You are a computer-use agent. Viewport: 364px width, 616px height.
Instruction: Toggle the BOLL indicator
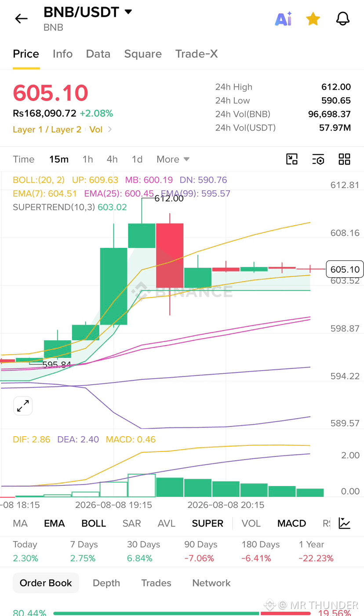pos(94,523)
